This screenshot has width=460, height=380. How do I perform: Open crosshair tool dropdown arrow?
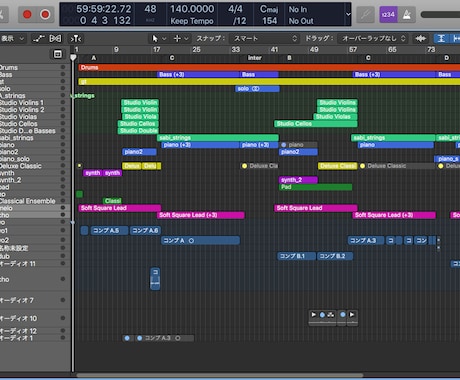[x=186, y=39]
